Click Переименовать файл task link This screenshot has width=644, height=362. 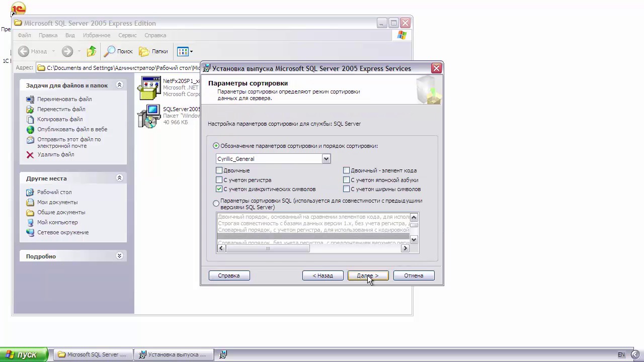64,99
